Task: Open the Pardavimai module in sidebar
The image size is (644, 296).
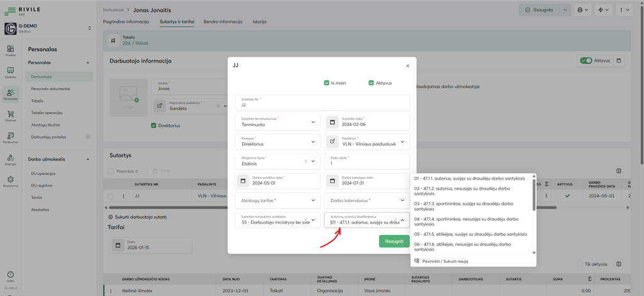Action: tap(11, 138)
